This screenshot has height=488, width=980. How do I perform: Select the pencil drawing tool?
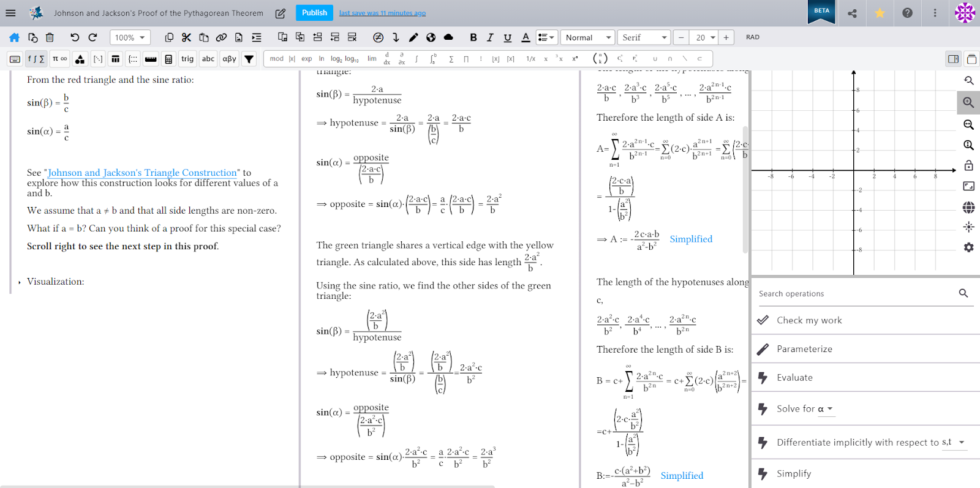(x=413, y=37)
